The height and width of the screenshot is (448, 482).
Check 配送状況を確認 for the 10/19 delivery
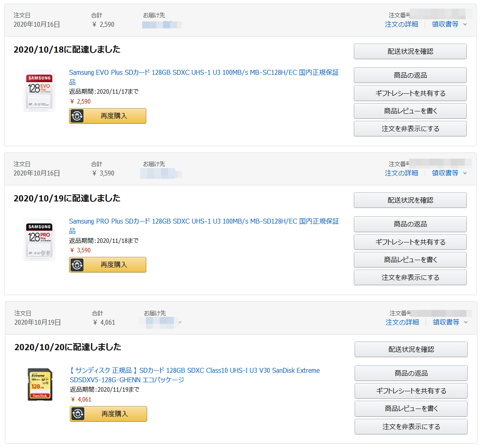pos(410,200)
